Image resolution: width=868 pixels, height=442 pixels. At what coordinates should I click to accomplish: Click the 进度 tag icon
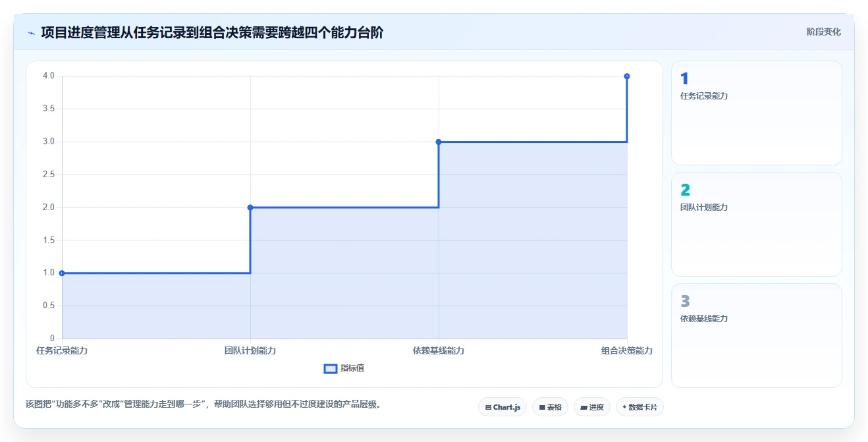coord(583,408)
